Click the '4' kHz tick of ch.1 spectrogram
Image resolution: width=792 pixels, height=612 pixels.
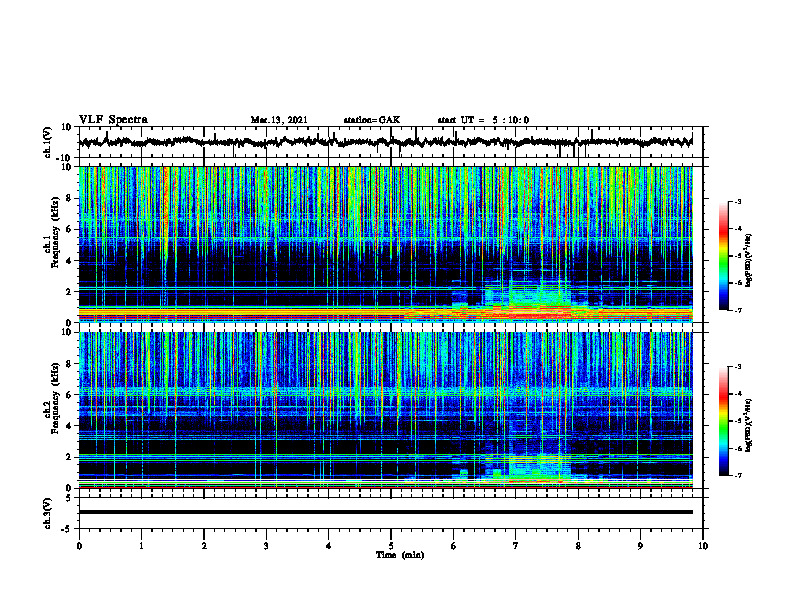pyautogui.click(x=69, y=261)
